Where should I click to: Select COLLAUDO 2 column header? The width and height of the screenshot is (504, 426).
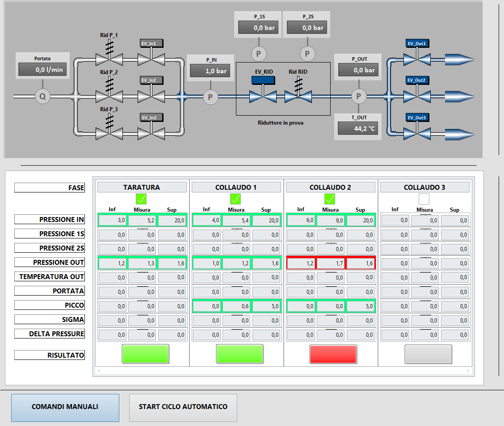(330, 187)
